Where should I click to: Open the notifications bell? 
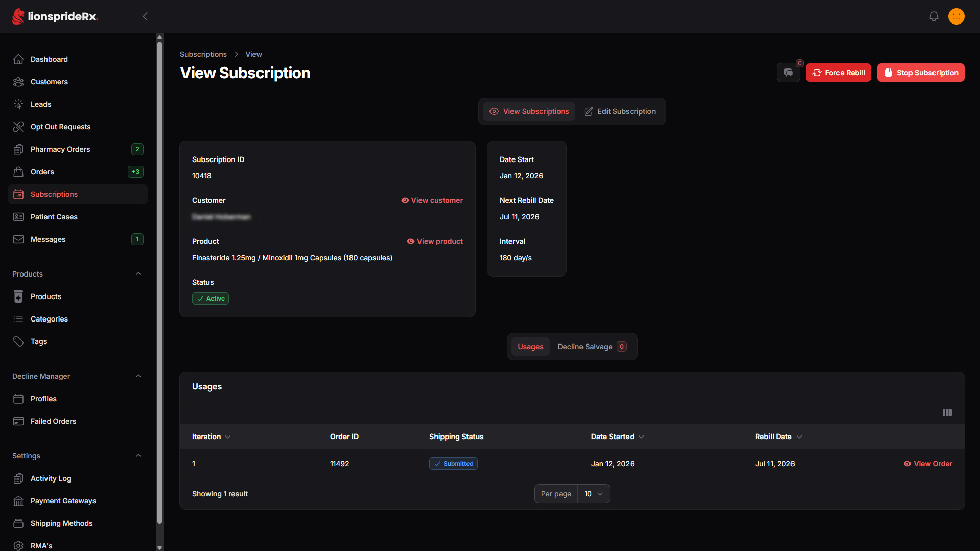934,16
